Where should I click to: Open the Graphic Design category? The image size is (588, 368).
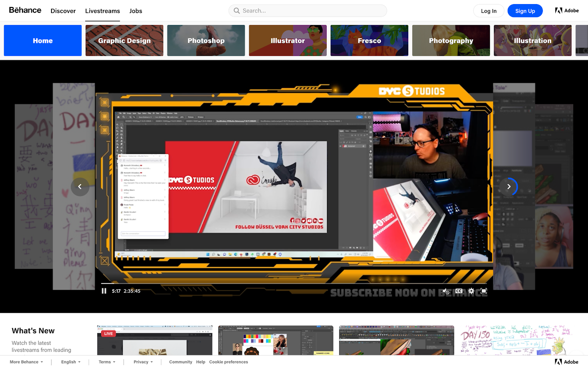(124, 40)
